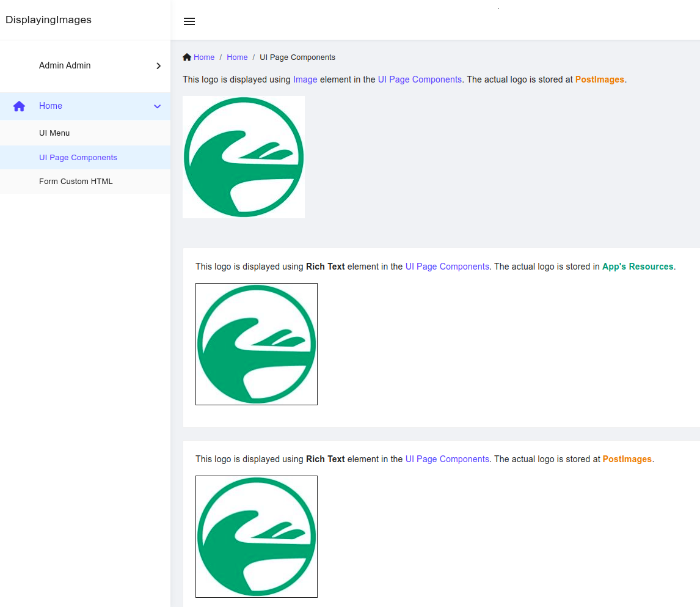Click the Home icon in the sidebar
This screenshot has width=700, height=607.
pyautogui.click(x=19, y=106)
